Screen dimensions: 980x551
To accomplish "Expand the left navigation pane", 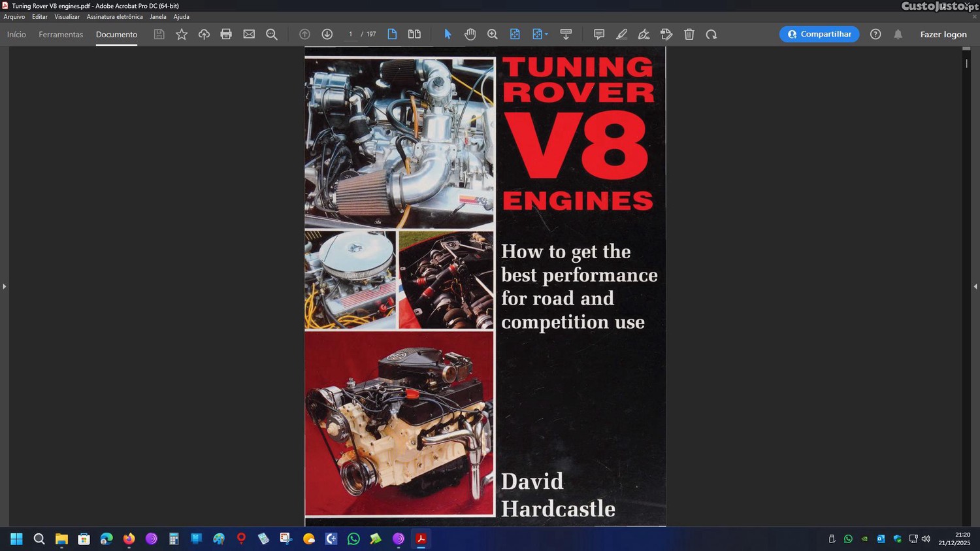I will (4, 286).
